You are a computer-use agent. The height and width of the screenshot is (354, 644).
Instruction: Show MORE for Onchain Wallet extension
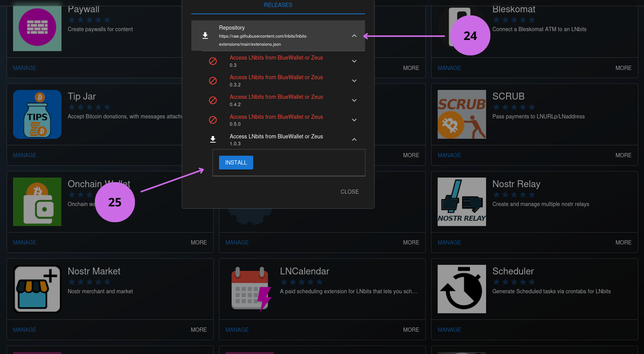coord(199,243)
